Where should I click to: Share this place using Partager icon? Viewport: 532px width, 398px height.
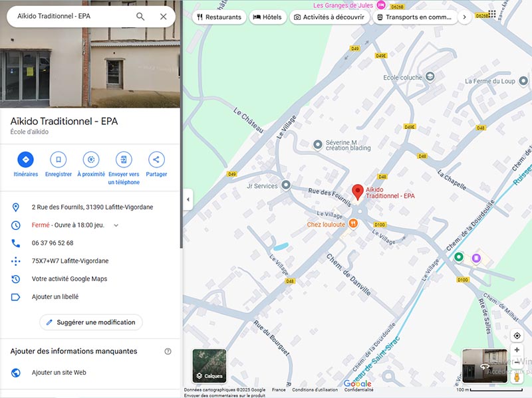coord(156,159)
